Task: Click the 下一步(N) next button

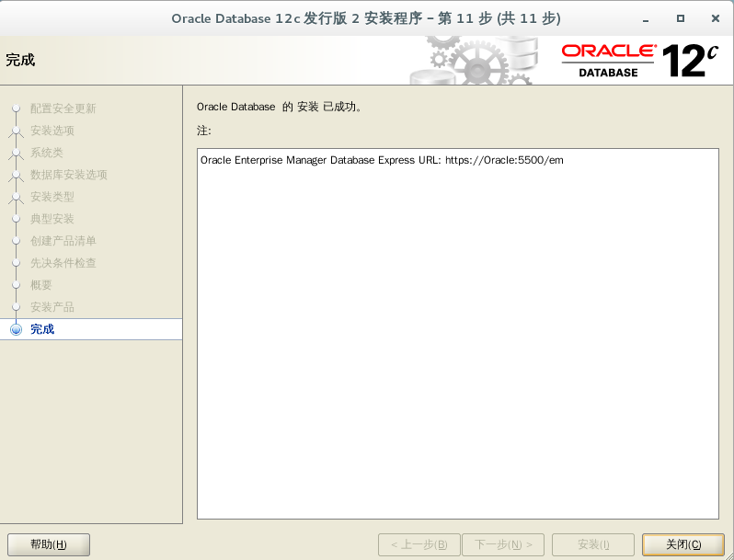Action: click(503, 544)
